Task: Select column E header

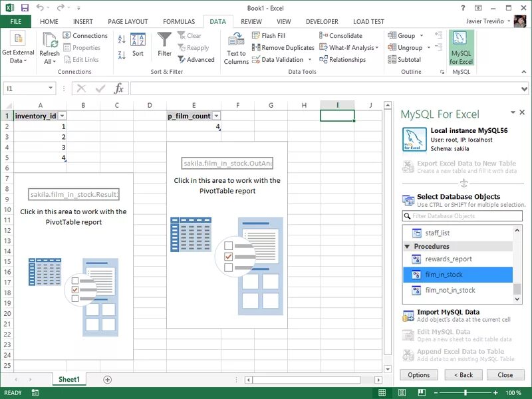Action: pyautogui.click(x=194, y=105)
